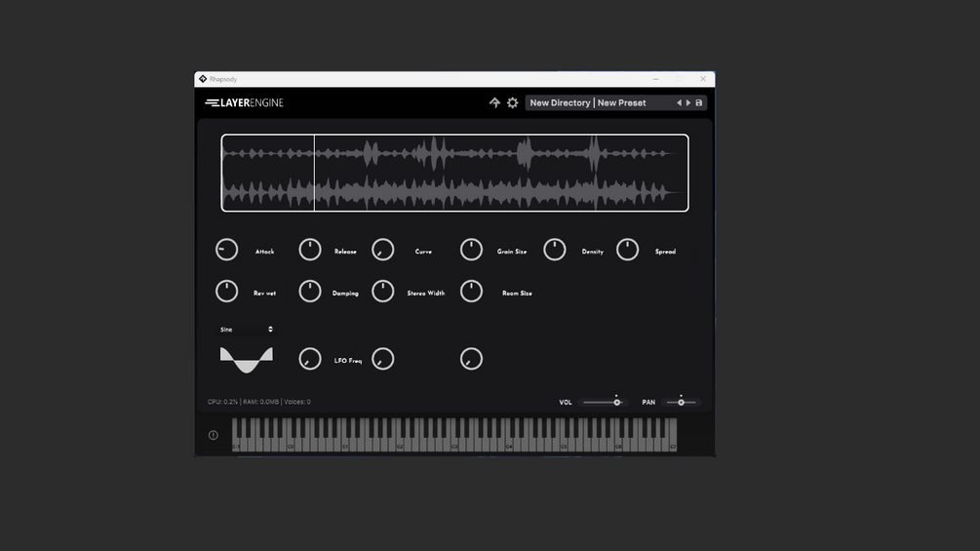Click the Grain Size label

pos(512,252)
